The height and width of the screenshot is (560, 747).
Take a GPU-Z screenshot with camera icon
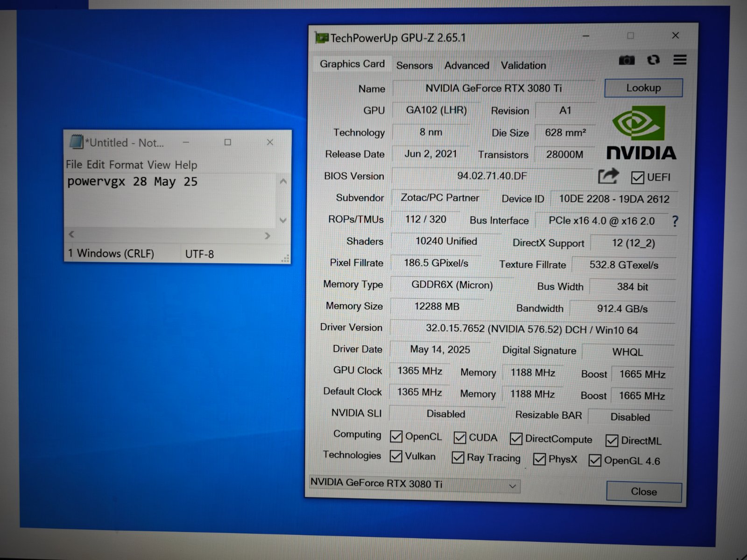pos(627,60)
